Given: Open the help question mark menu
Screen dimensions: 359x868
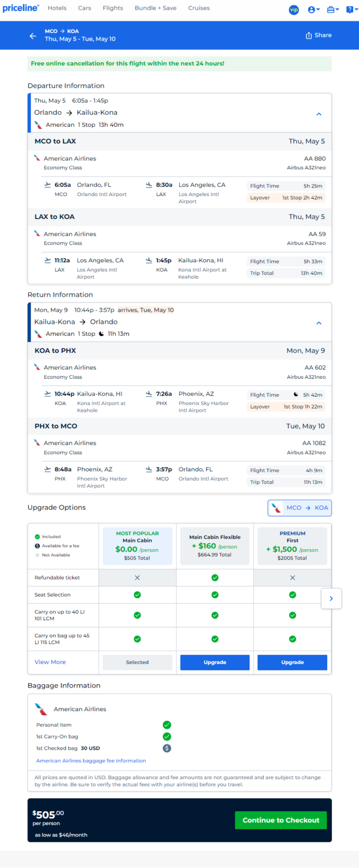Looking at the screenshot, I should [x=351, y=10].
